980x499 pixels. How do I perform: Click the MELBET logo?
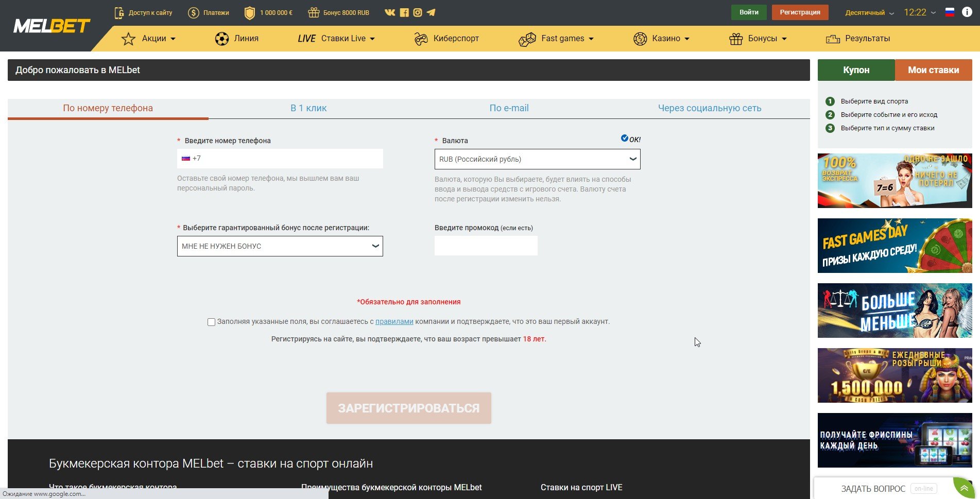pyautogui.click(x=51, y=26)
